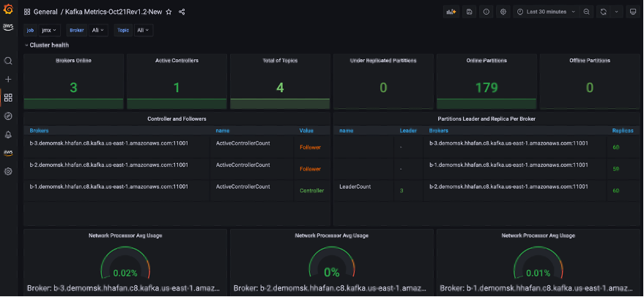Open the Search dashboards icon
The width and height of the screenshot is (644, 297).
coord(8,61)
